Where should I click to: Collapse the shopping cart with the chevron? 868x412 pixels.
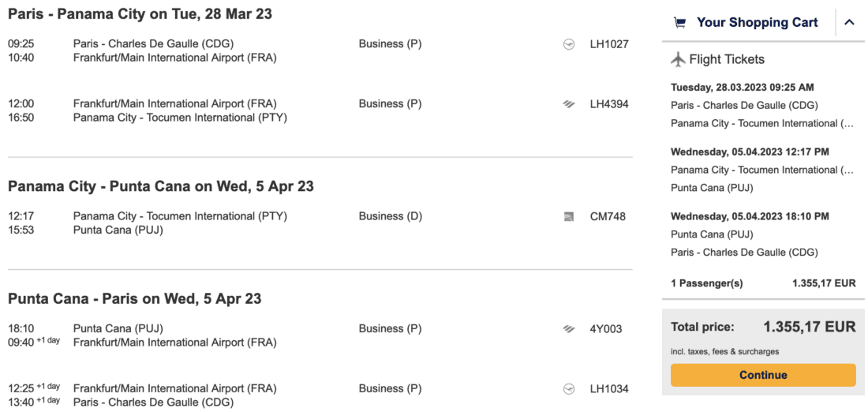(850, 23)
